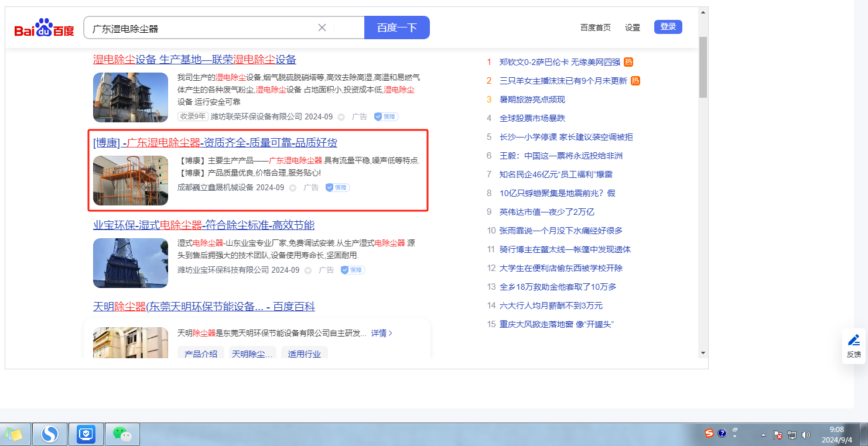Viewport: 868px width, 446px height.
Task: Expand the arrow beside 成都巍立鑫晟机械设备 2024-09
Action: [293, 188]
